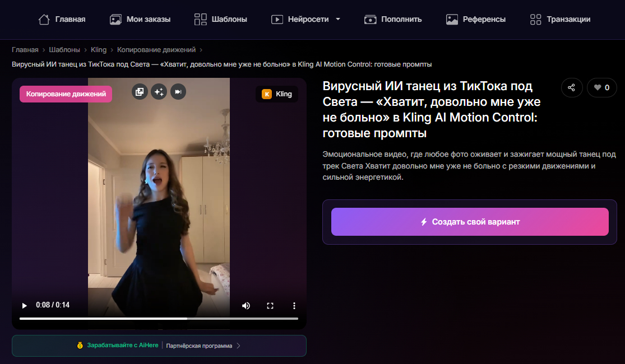Follow the Шаблоны breadcrumb link
625x364 pixels.
click(64, 50)
